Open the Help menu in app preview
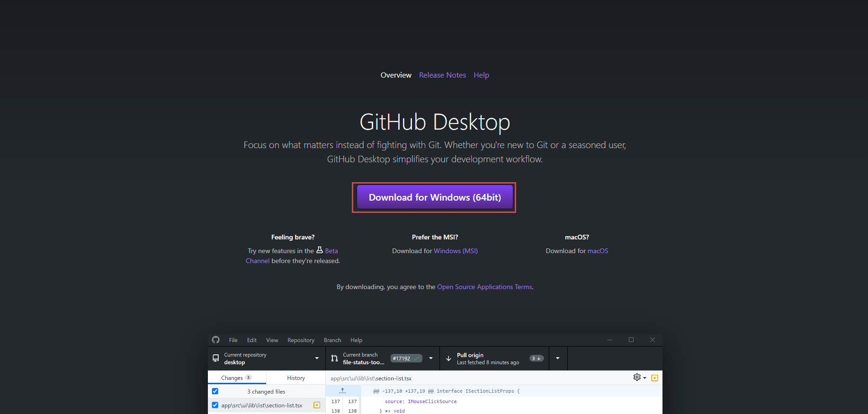This screenshot has width=868, height=414. [x=356, y=340]
